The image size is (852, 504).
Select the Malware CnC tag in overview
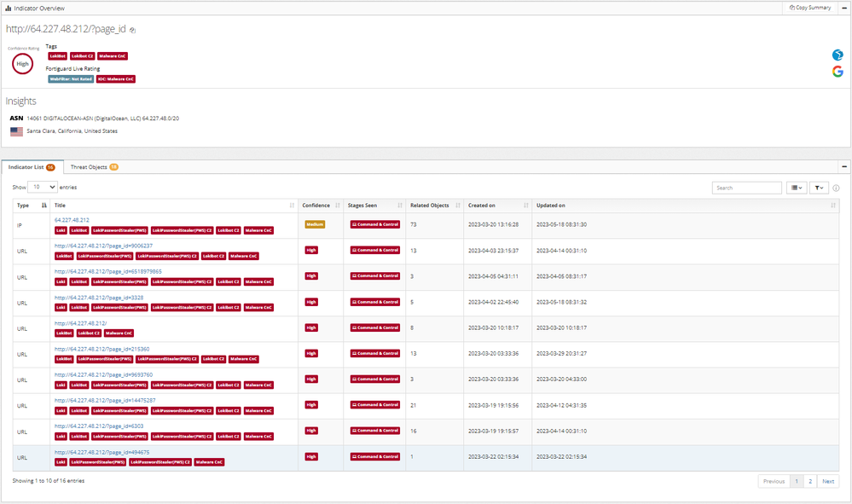pyautogui.click(x=113, y=56)
